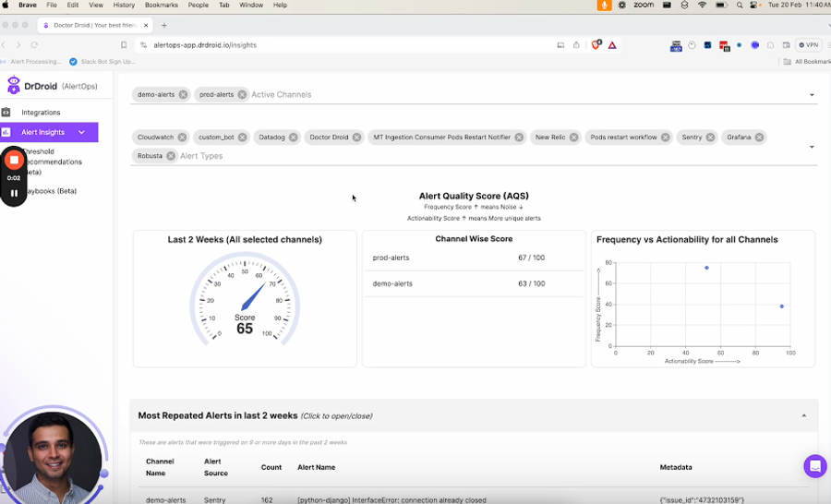The width and height of the screenshot is (831, 504).
Task: Pause the screen recording
Action: coord(14,193)
